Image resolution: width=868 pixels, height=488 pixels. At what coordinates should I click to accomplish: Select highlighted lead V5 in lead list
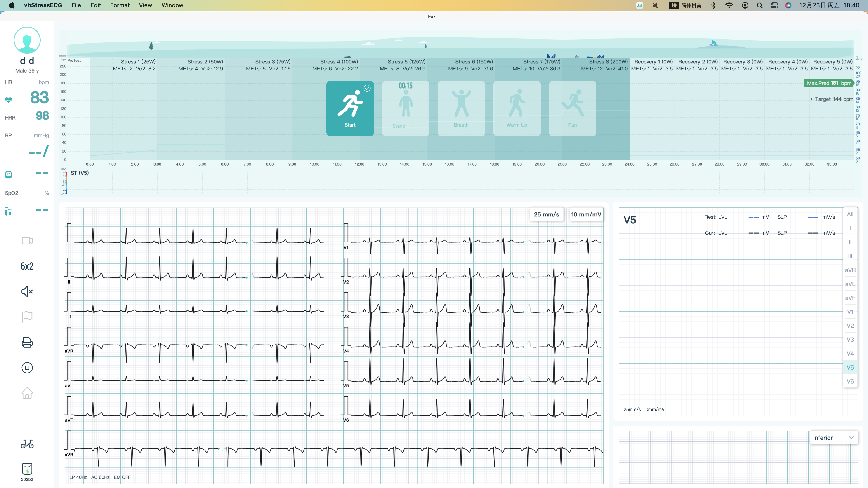(850, 367)
